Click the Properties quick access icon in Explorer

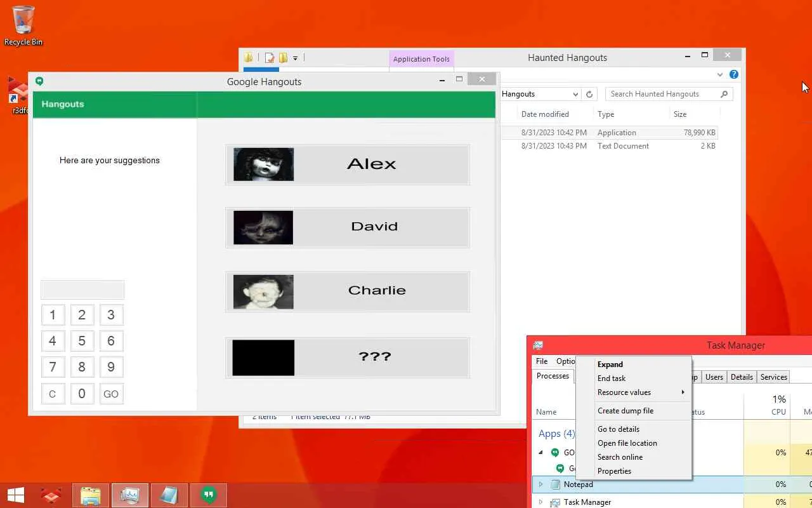click(x=270, y=58)
